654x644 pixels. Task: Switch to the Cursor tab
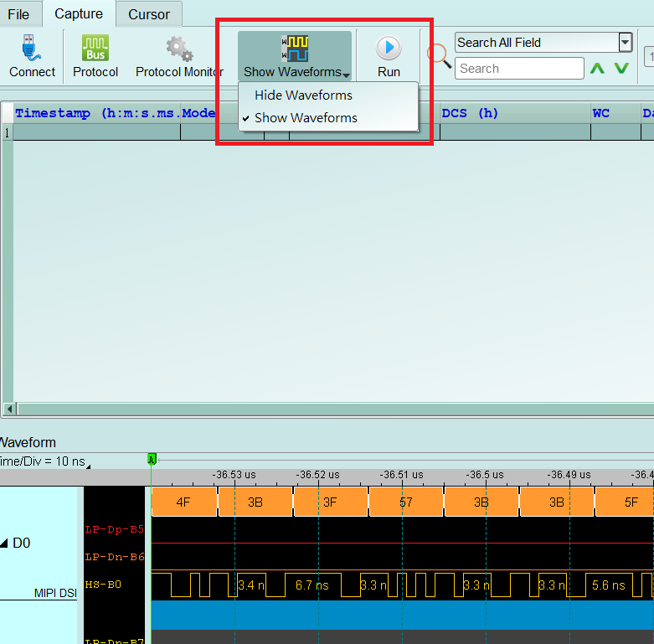pos(149,14)
